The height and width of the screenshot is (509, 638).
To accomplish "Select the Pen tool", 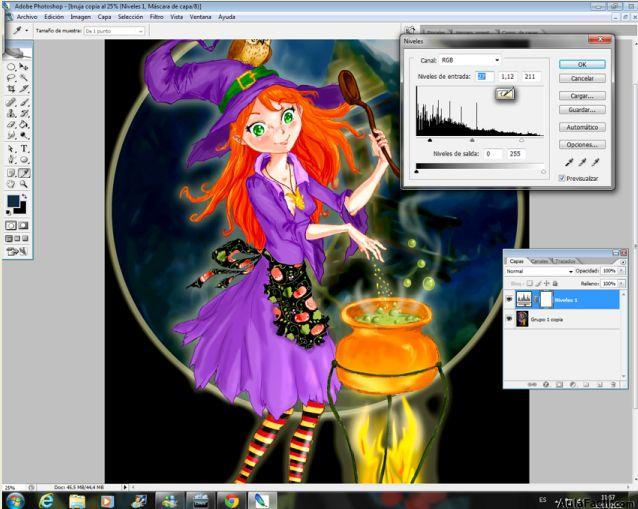I will [11, 160].
